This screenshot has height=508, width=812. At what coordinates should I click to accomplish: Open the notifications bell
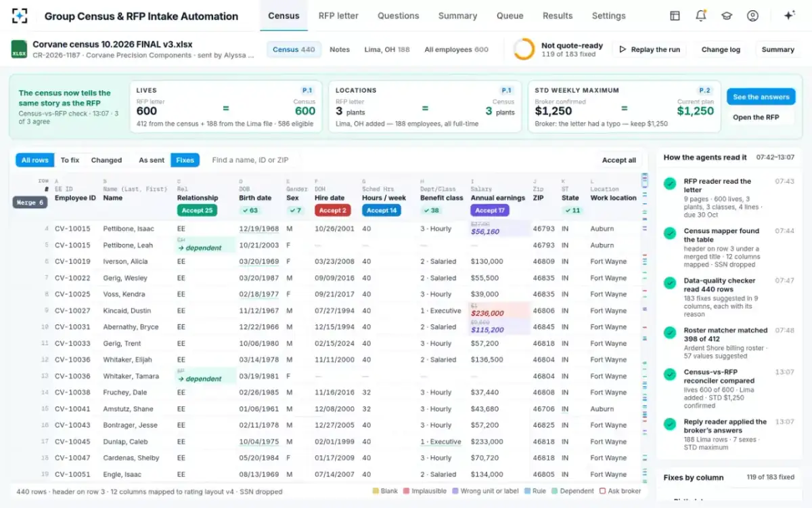click(x=701, y=16)
